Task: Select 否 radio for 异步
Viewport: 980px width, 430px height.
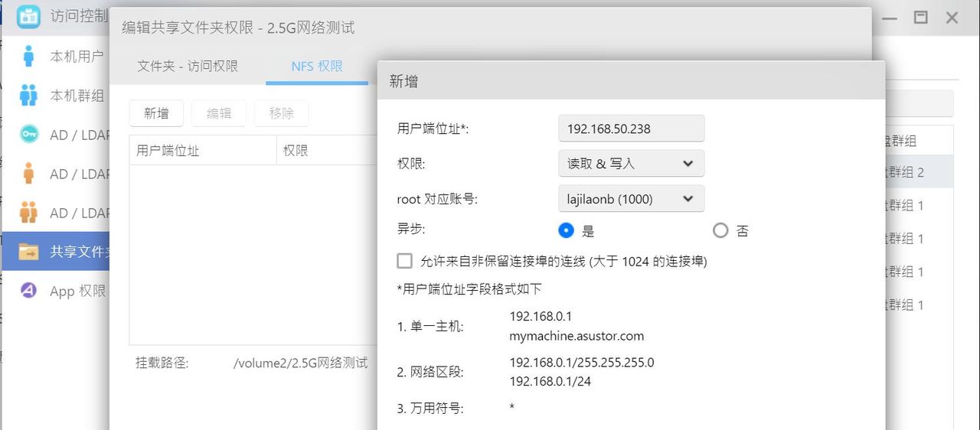Action: 720,230
